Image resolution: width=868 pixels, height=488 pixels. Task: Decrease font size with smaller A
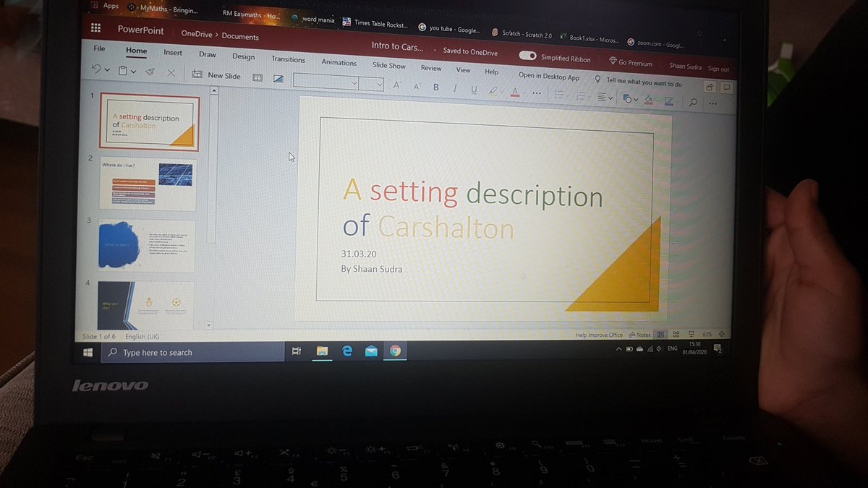pyautogui.click(x=417, y=86)
